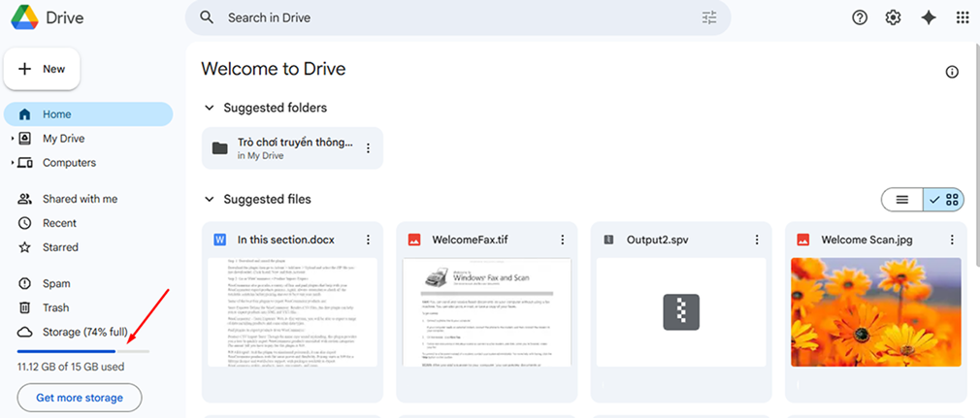Open more actions for Output2.spv
980x418 pixels.
pos(756,240)
